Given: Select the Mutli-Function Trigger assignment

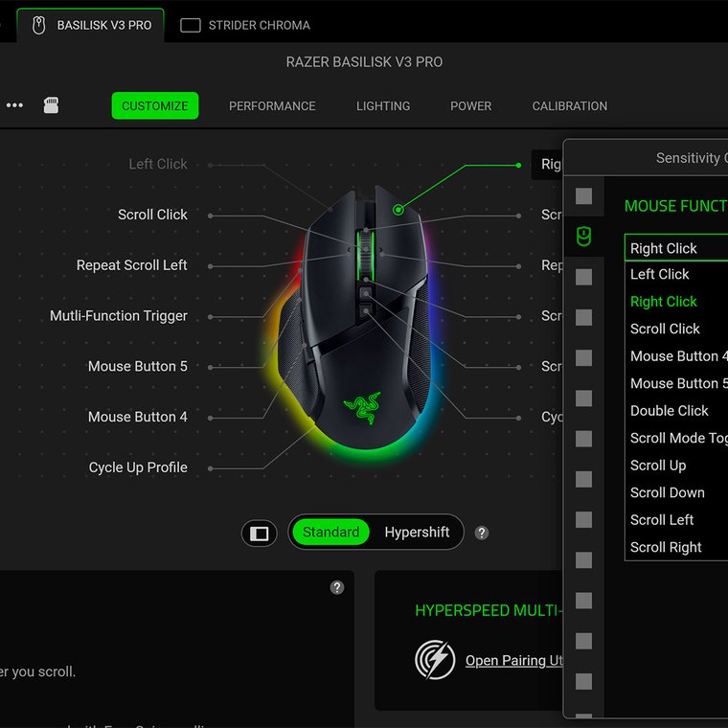Looking at the screenshot, I should [119, 316].
